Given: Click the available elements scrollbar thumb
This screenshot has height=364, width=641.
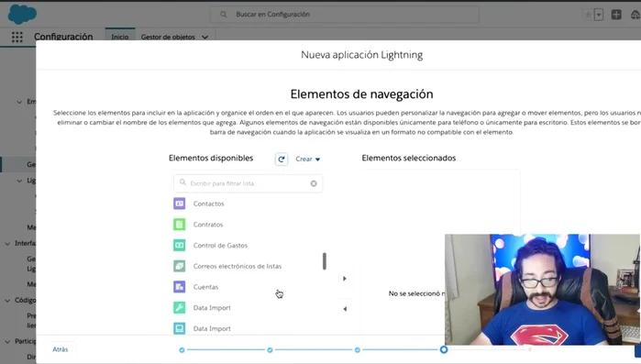Looking at the screenshot, I should [x=325, y=261].
